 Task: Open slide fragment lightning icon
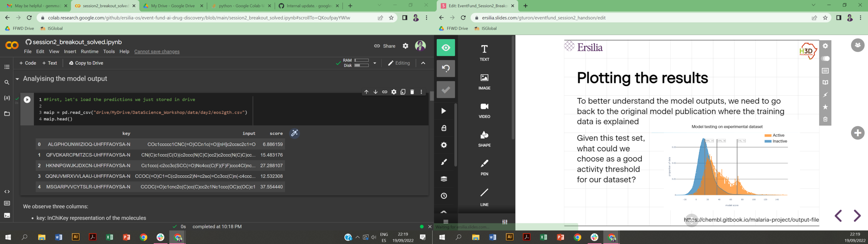coord(825,95)
